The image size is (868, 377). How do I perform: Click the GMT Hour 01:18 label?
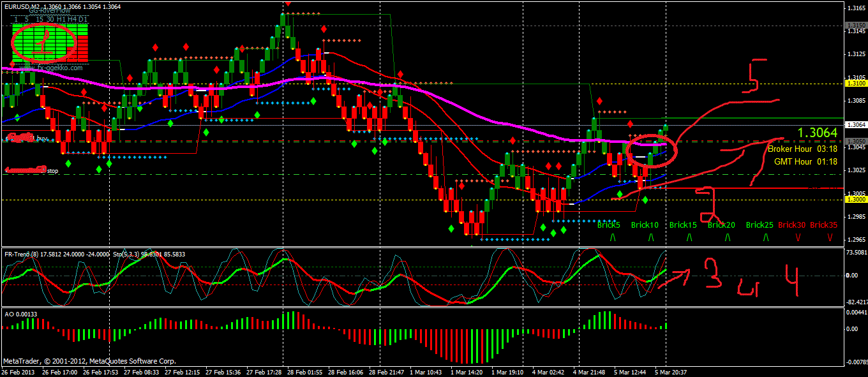click(805, 161)
